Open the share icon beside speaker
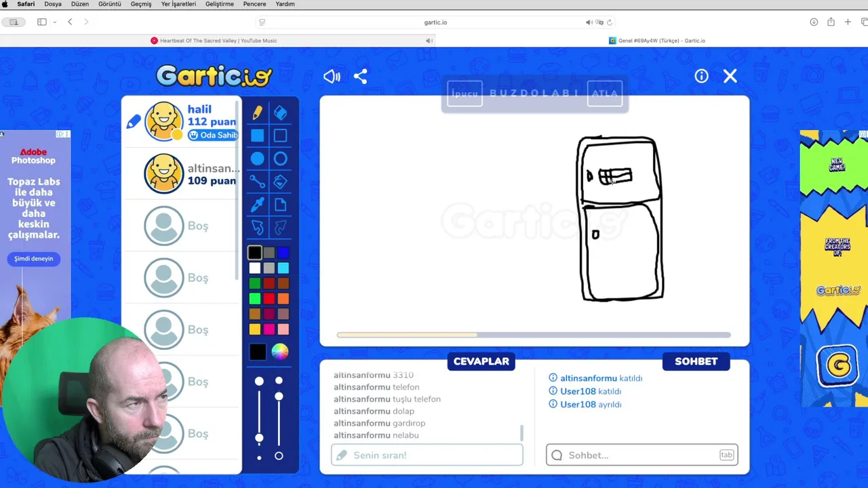Viewport: 868px width, 488px height. 360,76
